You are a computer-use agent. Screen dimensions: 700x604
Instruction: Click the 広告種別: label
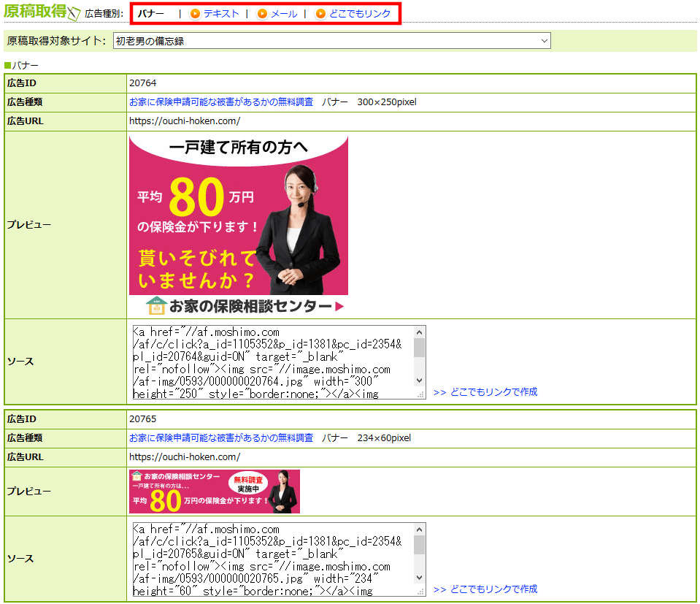point(104,14)
